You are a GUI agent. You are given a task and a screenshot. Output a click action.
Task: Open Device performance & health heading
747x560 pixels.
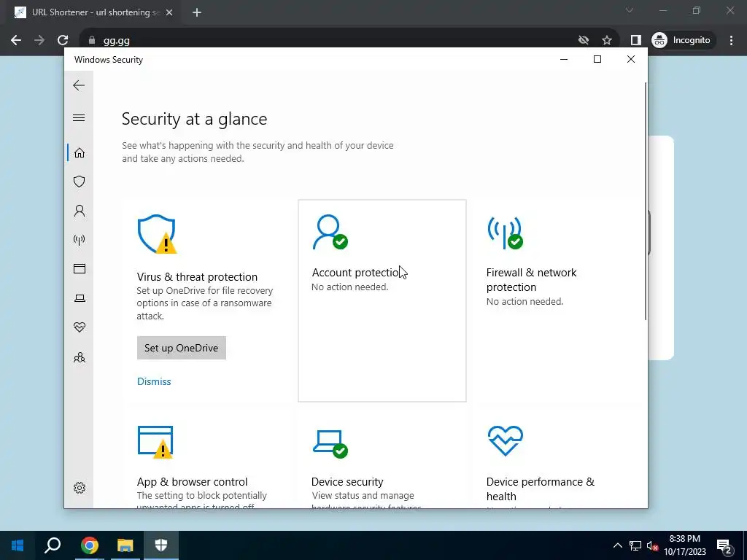[x=541, y=489]
